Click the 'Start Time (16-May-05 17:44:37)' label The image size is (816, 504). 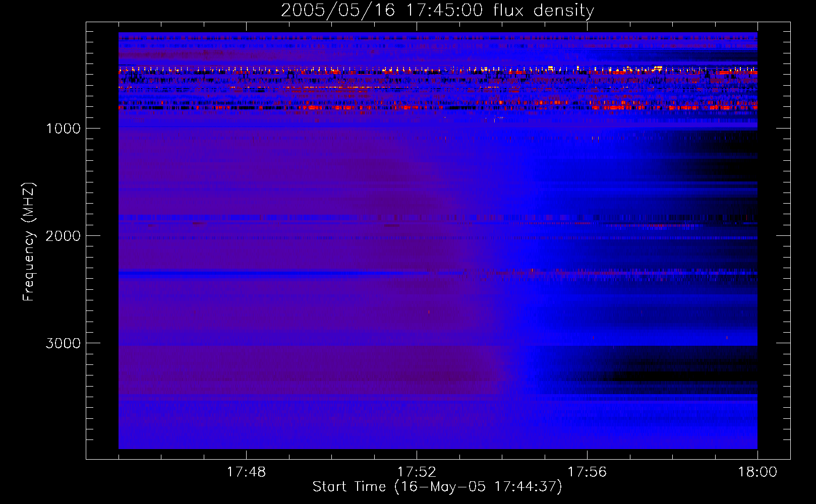437,487
